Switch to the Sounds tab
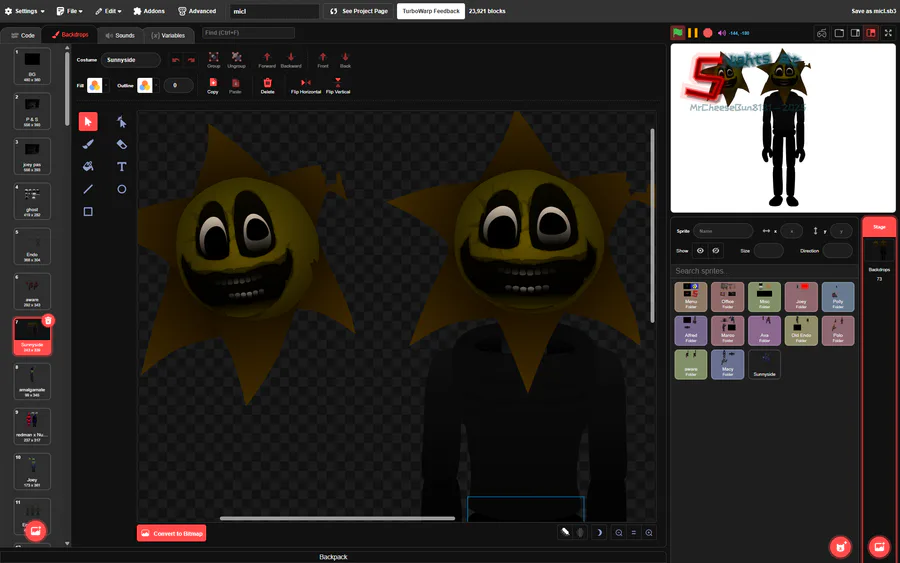900x563 pixels. (x=120, y=35)
